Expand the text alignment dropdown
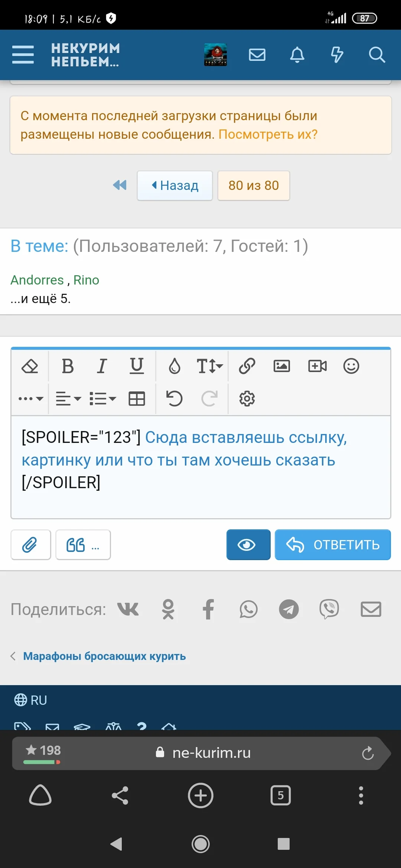This screenshot has height=868, width=401. 67,398
